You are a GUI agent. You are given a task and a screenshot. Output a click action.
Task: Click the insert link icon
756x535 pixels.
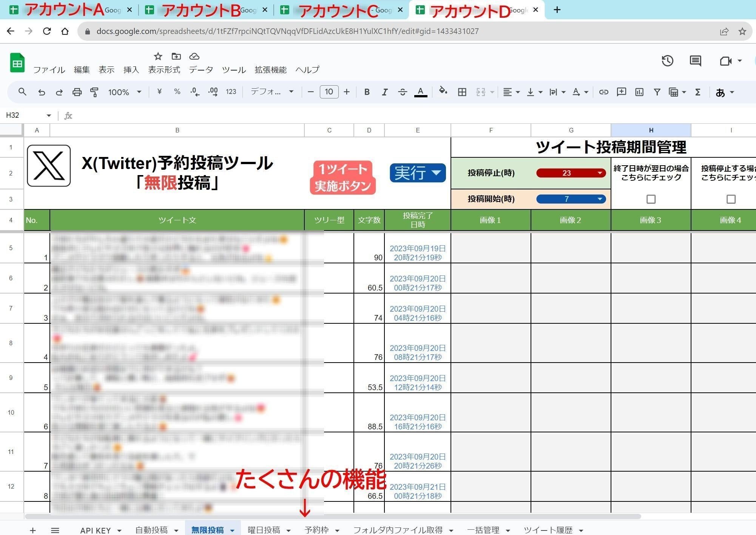[x=604, y=92]
